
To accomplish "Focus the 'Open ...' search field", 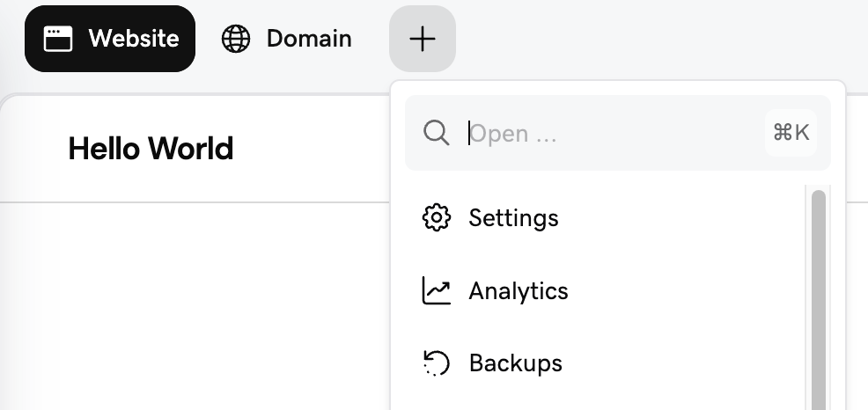I will [x=618, y=133].
